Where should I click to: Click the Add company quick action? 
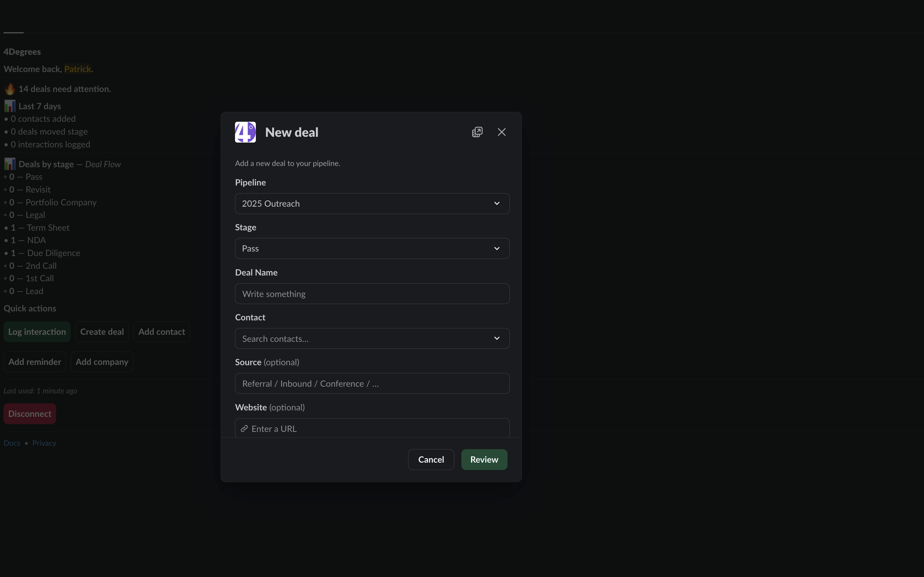(102, 362)
